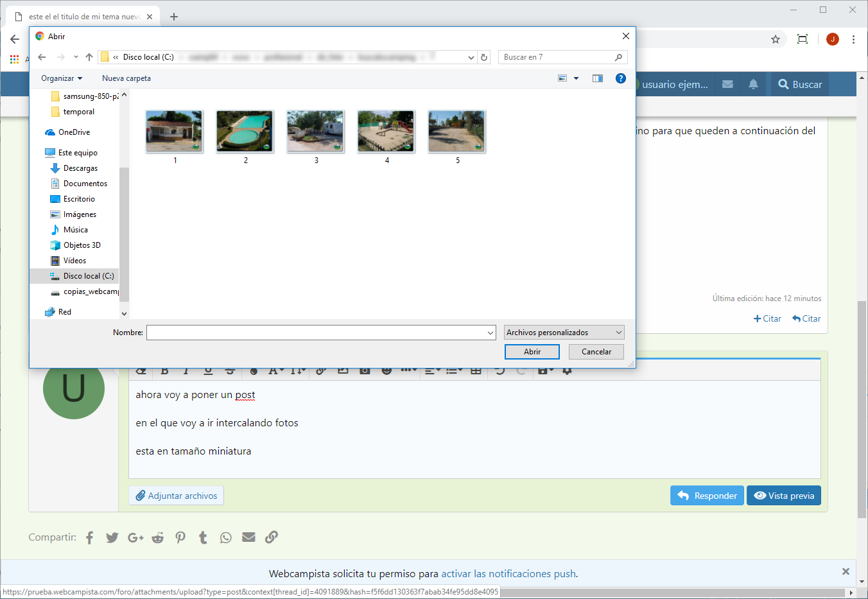Open the Música folder

click(69, 230)
